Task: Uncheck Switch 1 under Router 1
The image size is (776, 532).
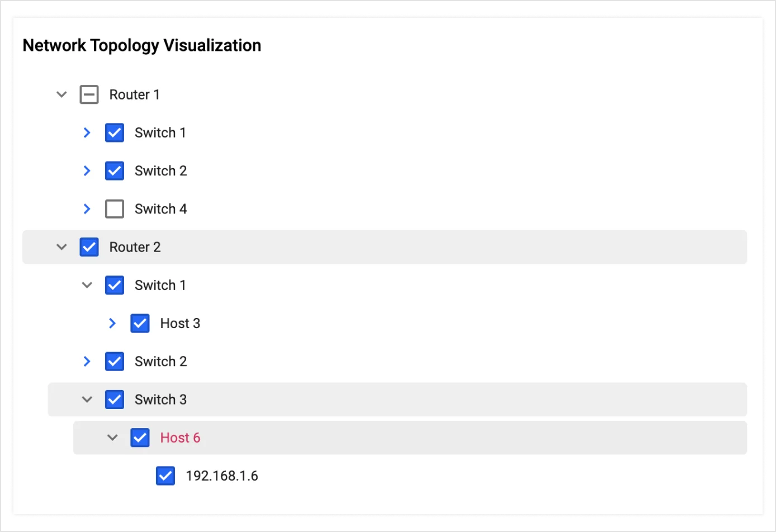Action: pos(115,132)
